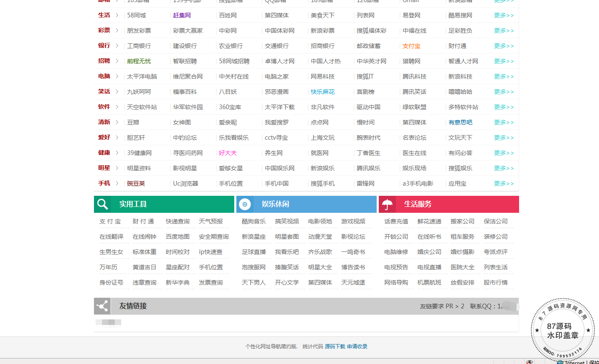Open 更多>> in the 彩票 row

[504, 31]
